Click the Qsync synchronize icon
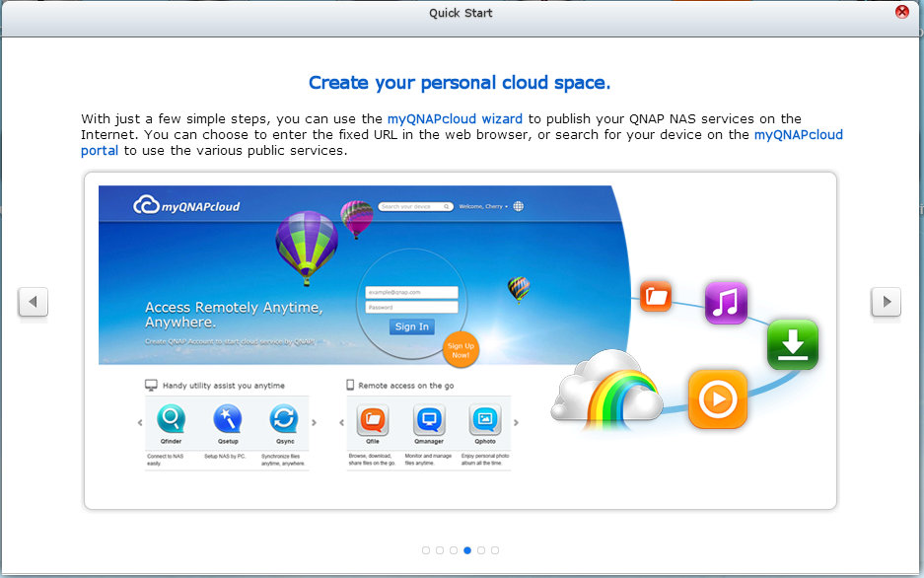The width and height of the screenshot is (924, 578). (x=284, y=419)
